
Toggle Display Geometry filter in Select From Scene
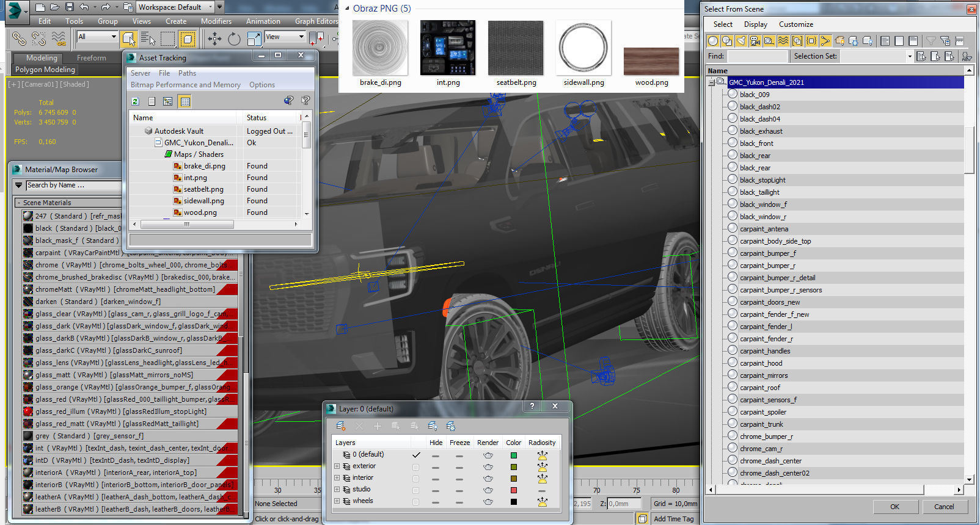(x=712, y=41)
